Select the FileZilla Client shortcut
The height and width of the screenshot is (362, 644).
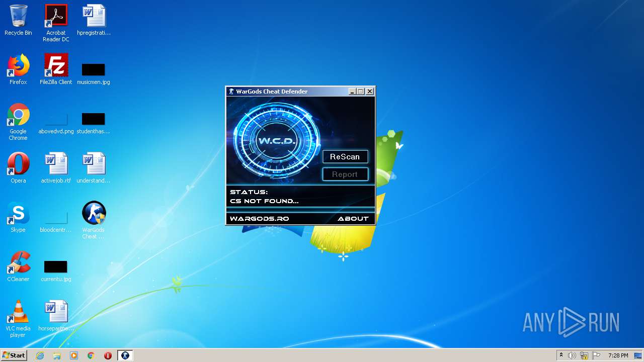coord(56,69)
